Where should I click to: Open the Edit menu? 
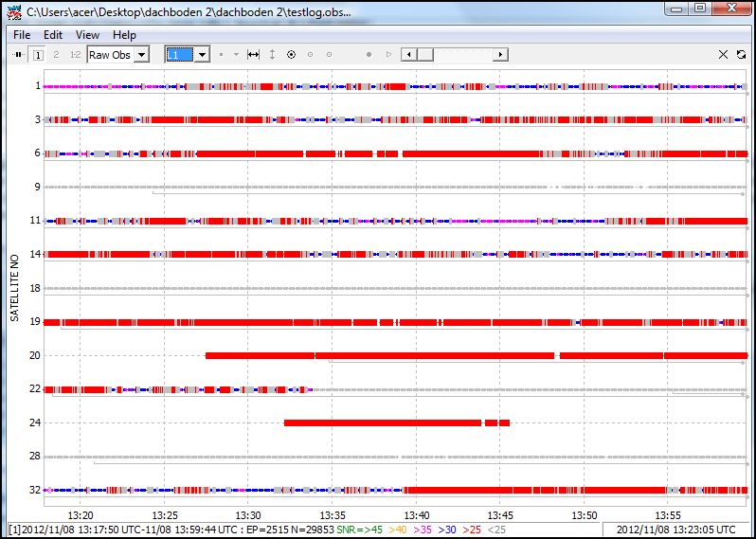(x=53, y=35)
